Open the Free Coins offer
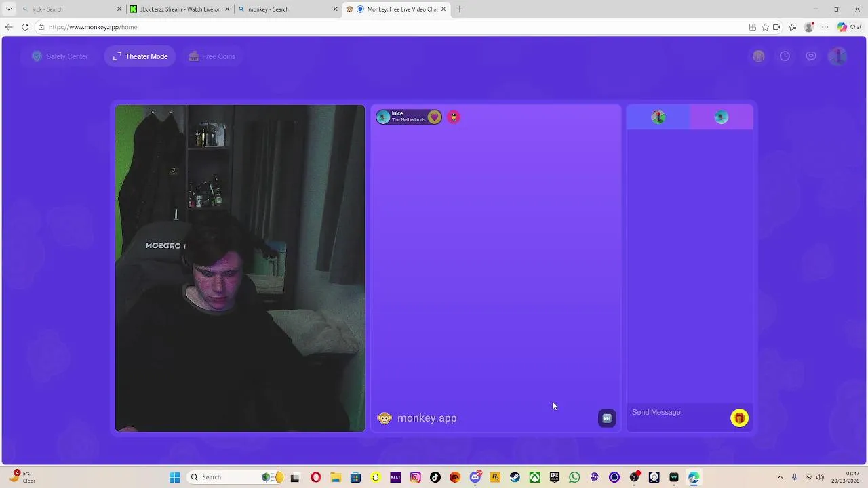This screenshot has width=868, height=488. pos(212,56)
